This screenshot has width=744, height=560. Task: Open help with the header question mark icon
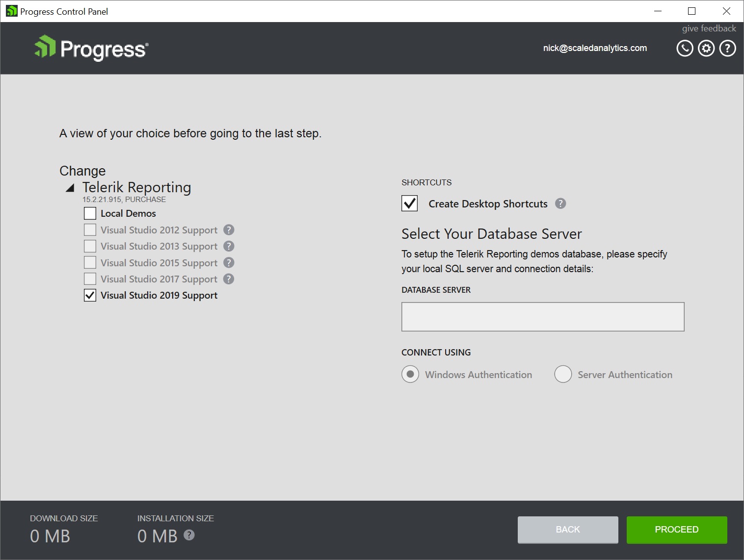pos(727,48)
